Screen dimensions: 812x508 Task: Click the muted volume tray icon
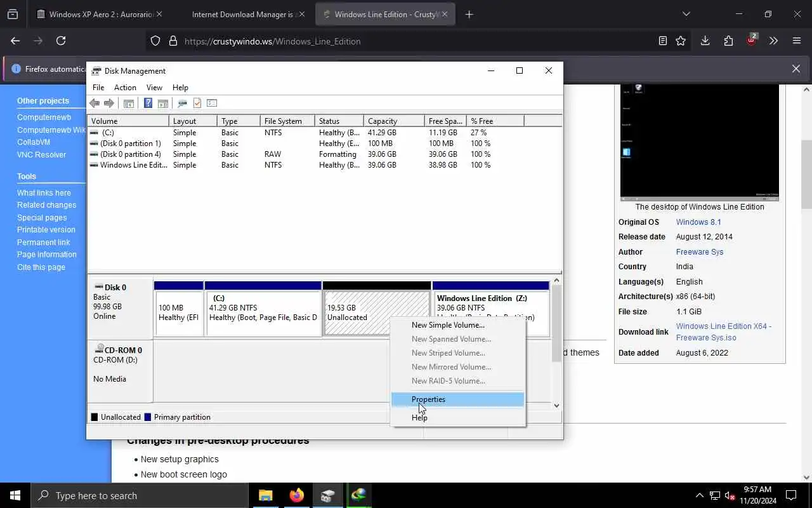730,495
